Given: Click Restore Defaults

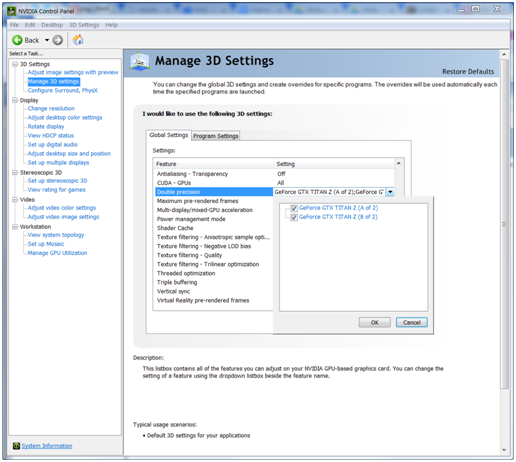Looking at the screenshot, I should tap(468, 72).
